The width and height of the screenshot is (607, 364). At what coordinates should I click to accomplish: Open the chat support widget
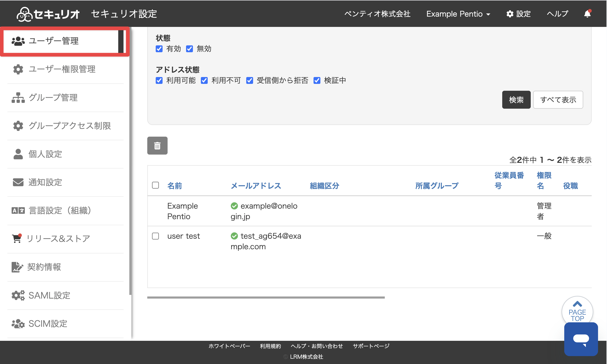coord(581,339)
